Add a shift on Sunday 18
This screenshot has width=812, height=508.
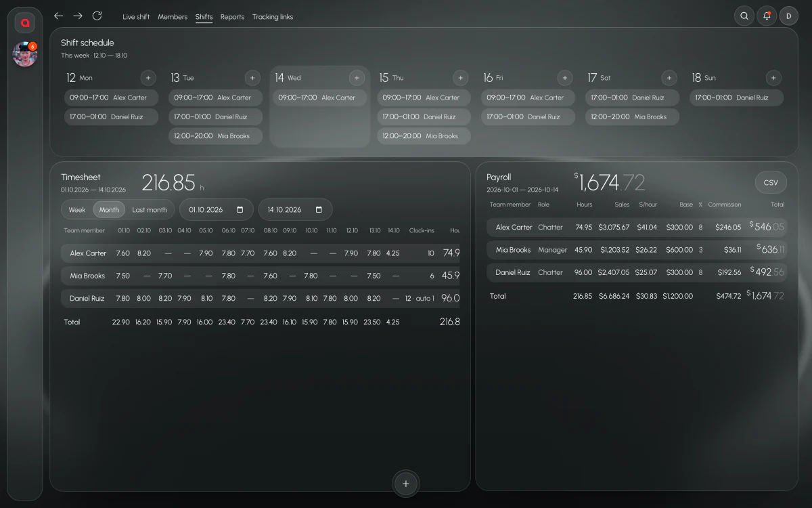pyautogui.click(x=773, y=78)
